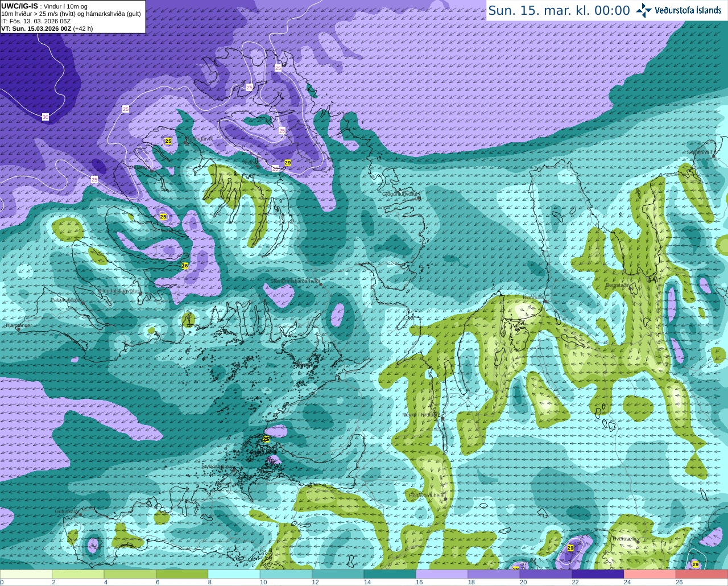Select the salmon red legend swatch above 26

click(x=702, y=575)
